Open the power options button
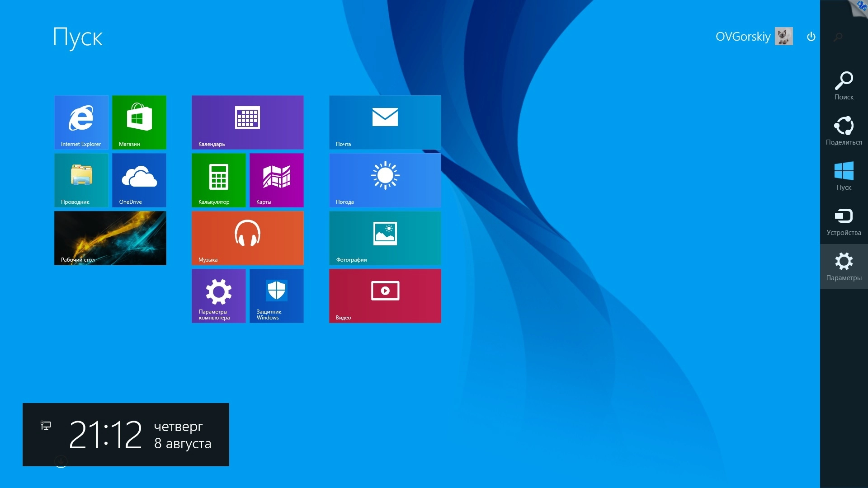This screenshot has height=488, width=868. 811,37
